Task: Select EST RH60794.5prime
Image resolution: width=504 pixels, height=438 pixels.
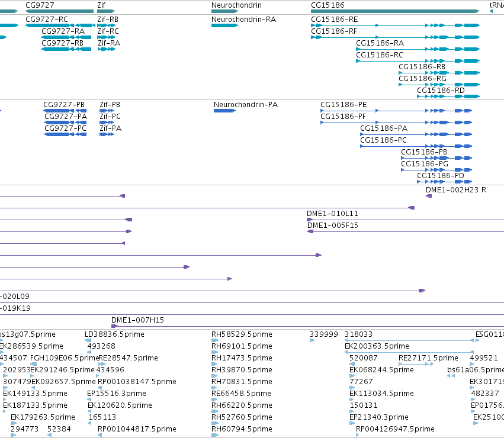Action: coord(242,430)
